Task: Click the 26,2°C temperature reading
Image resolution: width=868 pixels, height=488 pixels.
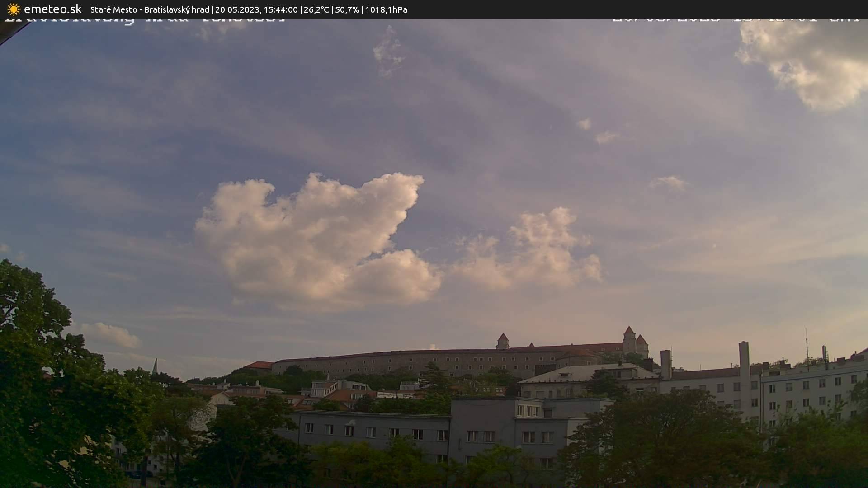Action: [x=316, y=9]
